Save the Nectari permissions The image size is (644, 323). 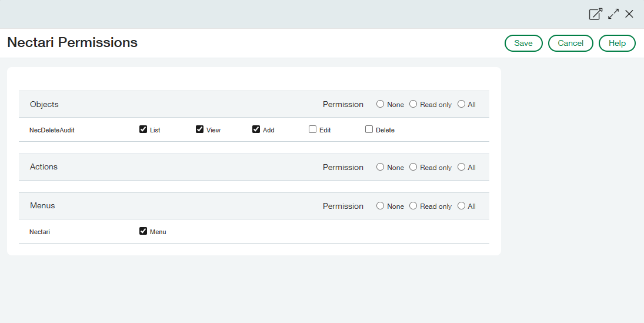523,43
